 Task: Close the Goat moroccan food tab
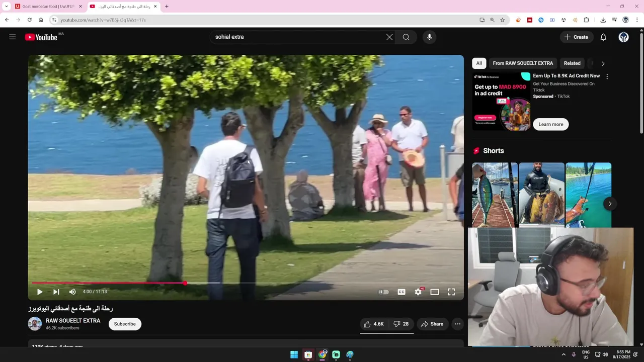click(x=80, y=7)
